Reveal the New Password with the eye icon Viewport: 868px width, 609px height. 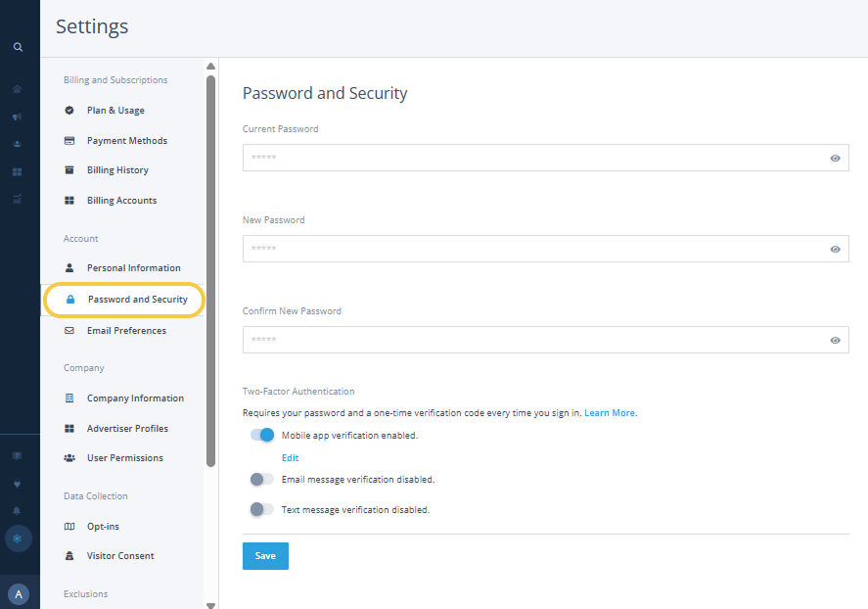tap(835, 249)
